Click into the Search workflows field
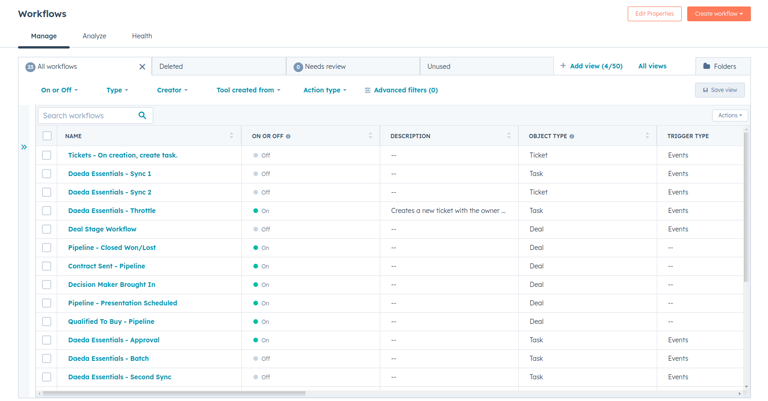The width and height of the screenshot is (768, 401). [88, 116]
